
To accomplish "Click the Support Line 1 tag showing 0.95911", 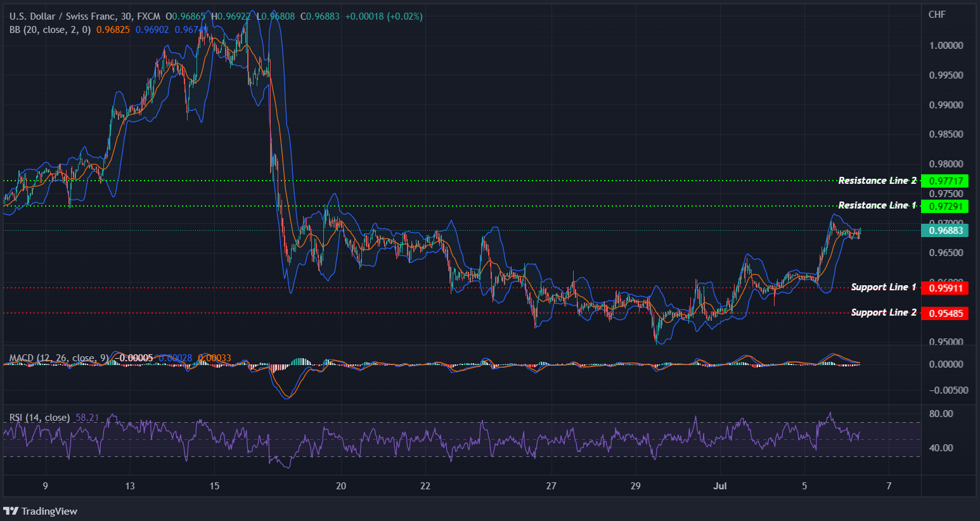I will click(944, 288).
